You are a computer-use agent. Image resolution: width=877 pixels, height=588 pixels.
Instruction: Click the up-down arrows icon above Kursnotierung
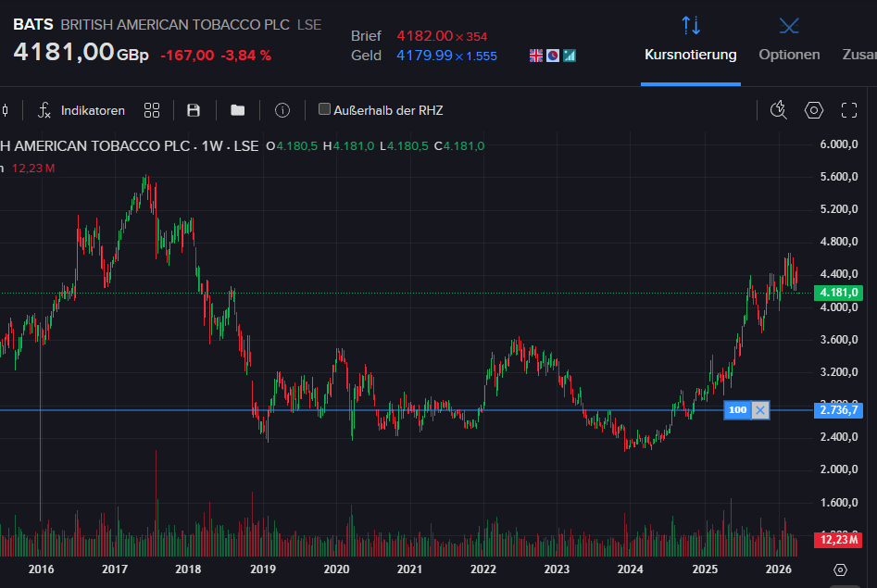click(691, 25)
